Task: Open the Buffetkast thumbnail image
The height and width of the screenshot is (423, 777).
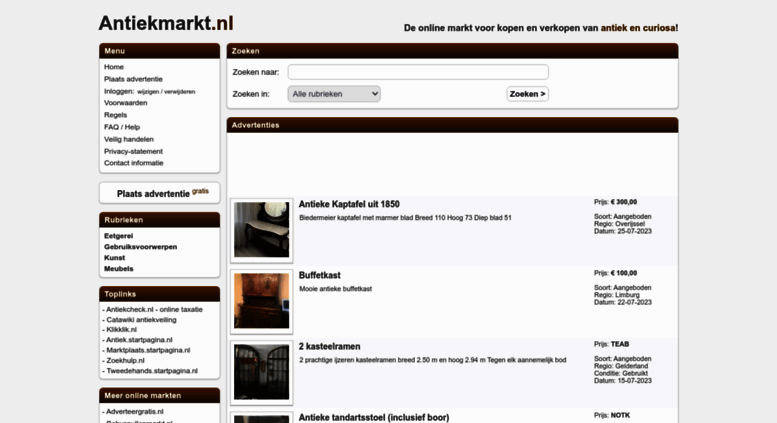Action: tap(262, 301)
